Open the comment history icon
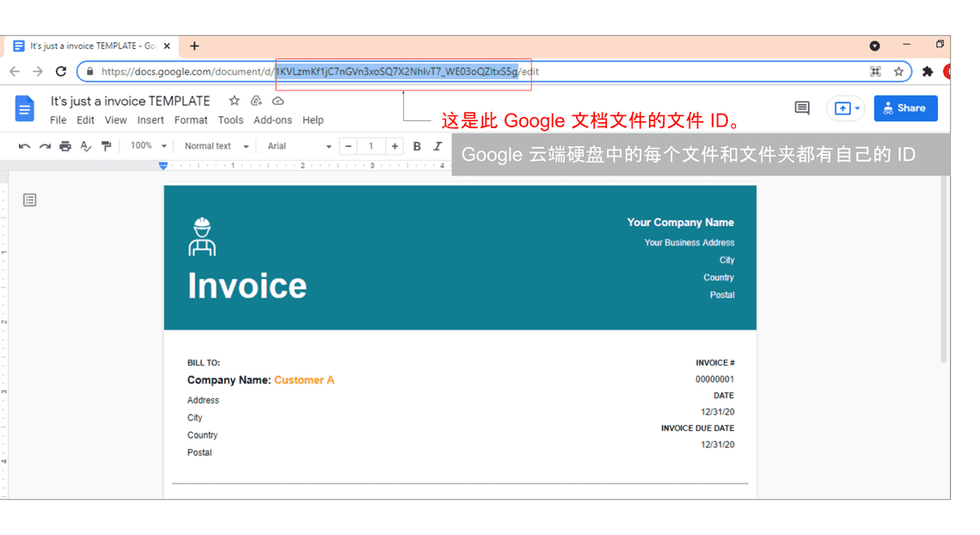Viewport: 980px width, 535px height. 802,108
